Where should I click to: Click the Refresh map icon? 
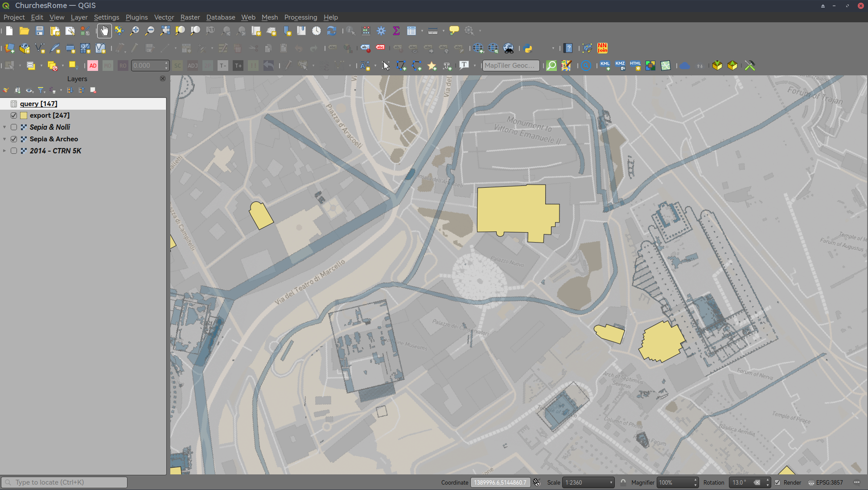tap(331, 31)
